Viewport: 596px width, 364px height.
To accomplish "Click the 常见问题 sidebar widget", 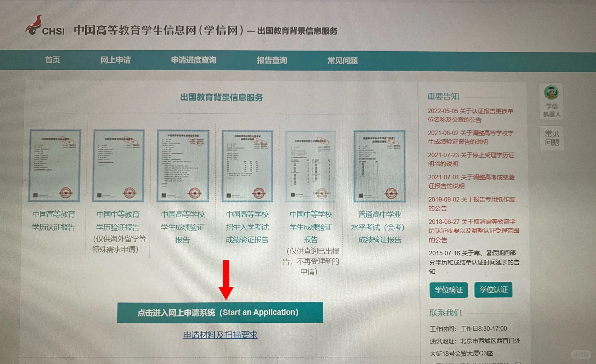I will 552,138.
